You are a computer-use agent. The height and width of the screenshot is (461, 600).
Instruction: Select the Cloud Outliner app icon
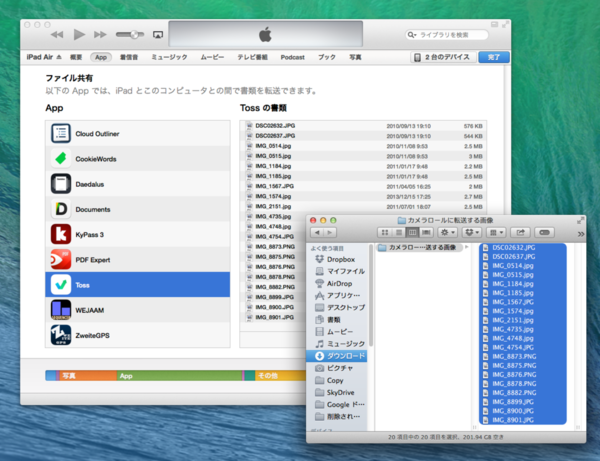(x=61, y=132)
